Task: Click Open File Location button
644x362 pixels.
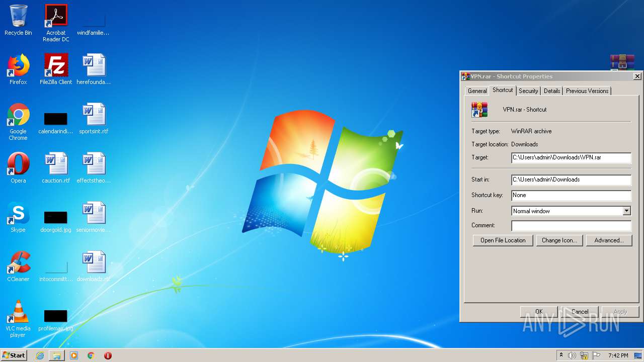Action: point(503,240)
